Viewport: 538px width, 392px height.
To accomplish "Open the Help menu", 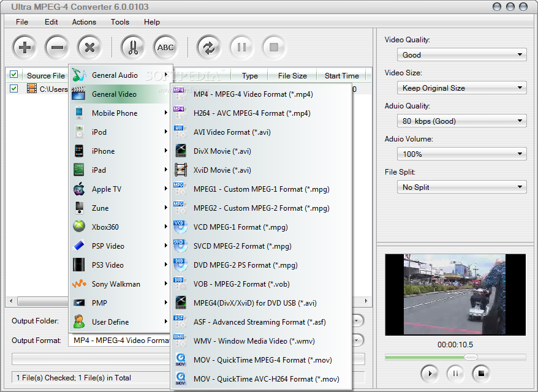I will coord(151,22).
